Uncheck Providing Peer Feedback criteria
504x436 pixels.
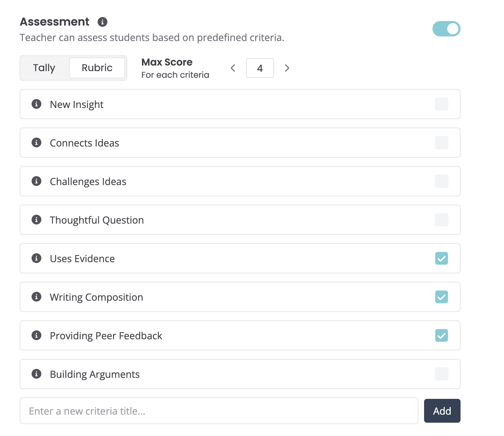pyautogui.click(x=441, y=335)
